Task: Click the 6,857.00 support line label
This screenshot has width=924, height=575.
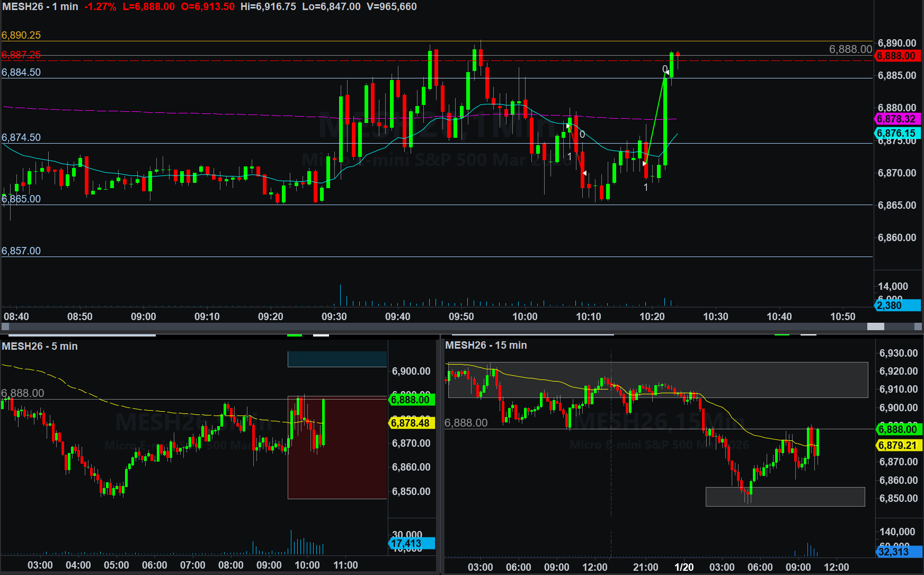Action: [x=21, y=251]
